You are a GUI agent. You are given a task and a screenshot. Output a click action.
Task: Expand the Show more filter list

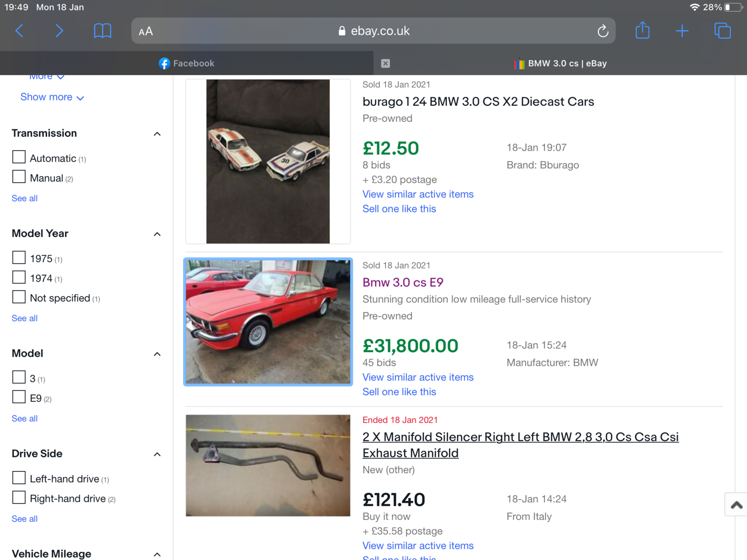pyautogui.click(x=52, y=97)
